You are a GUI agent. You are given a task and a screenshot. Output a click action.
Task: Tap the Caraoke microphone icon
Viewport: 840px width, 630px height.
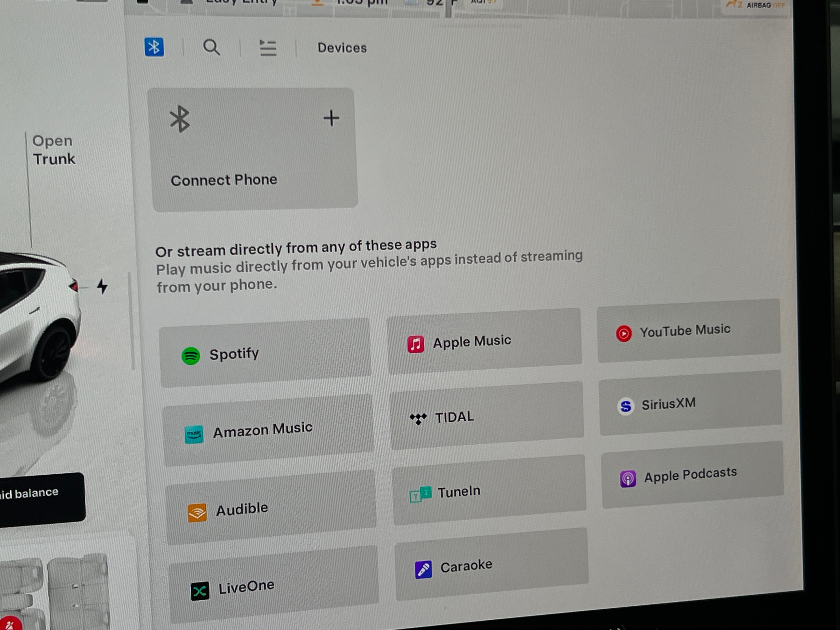tap(423, 569)
